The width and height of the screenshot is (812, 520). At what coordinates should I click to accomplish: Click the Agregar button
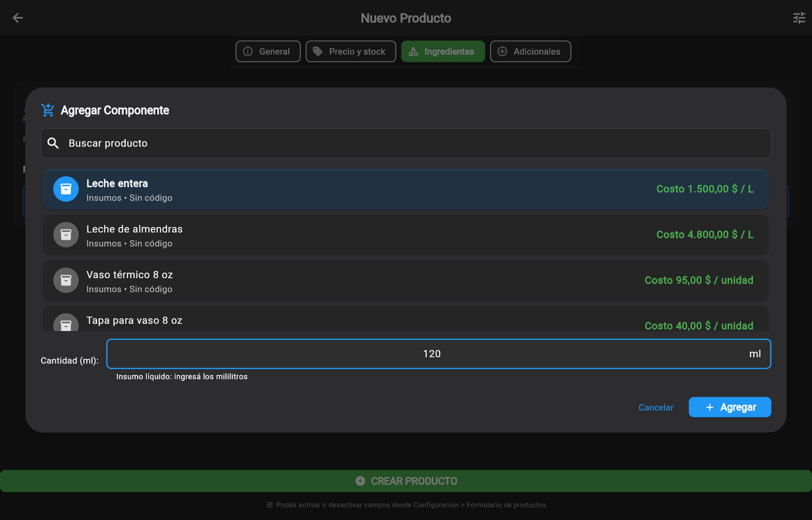[730, 407]
